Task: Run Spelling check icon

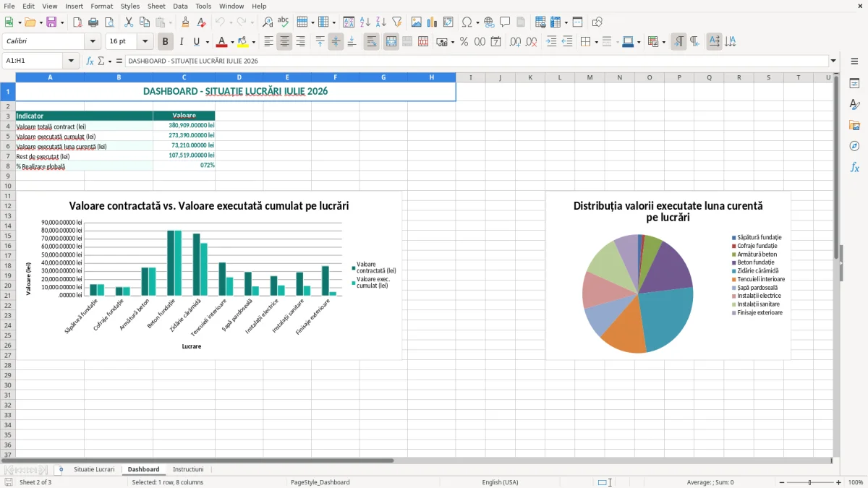Action: tap(283, 22)
